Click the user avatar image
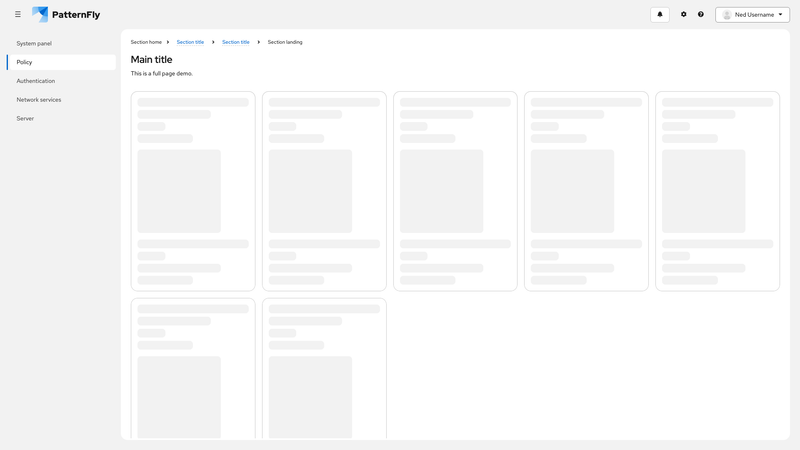 [727, 15]
